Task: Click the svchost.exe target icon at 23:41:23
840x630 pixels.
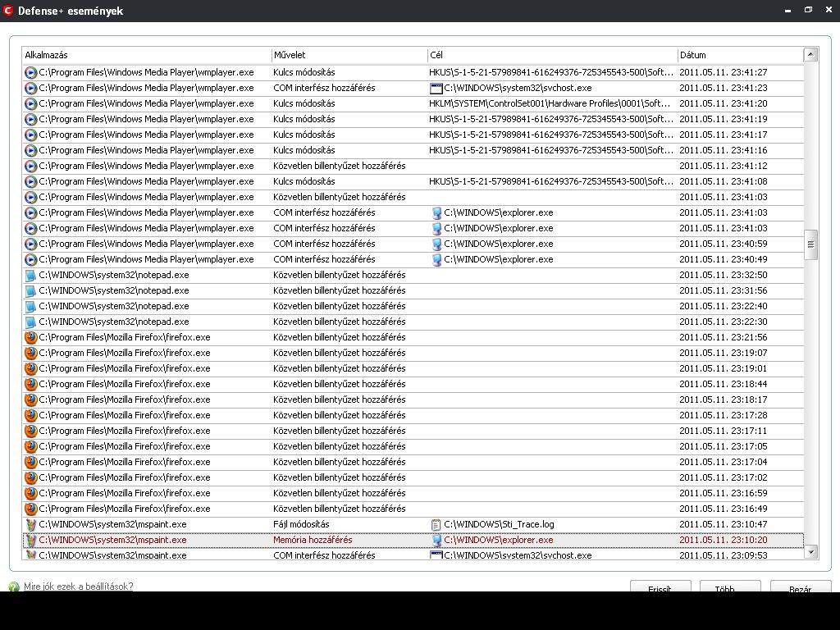Action: pyautogui.click(x=436, y=89)
